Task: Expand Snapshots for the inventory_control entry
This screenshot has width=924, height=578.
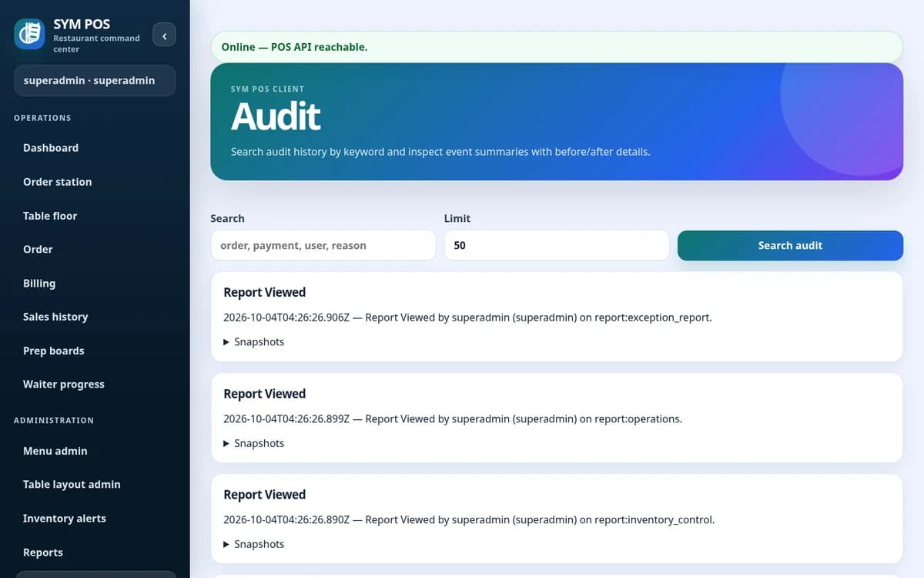Action: 254,544
